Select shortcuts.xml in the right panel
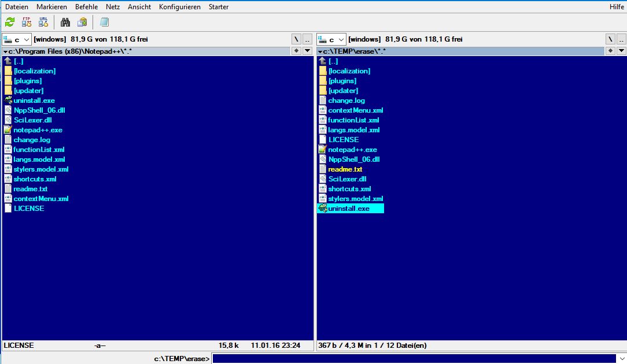The height and width of the screenshot is (364, 627). pyautogui.click(x=349, y=188)
